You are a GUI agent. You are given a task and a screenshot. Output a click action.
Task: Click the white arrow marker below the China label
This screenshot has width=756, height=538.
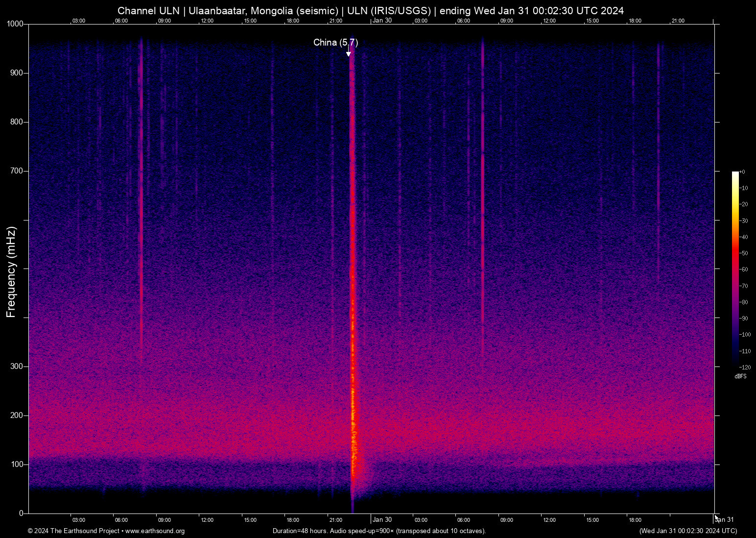point(349,53)
